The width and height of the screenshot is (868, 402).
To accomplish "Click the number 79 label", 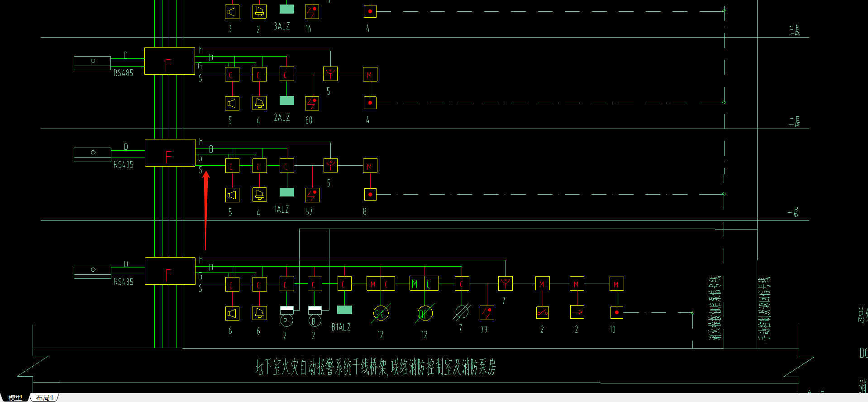I will [484, 330].
